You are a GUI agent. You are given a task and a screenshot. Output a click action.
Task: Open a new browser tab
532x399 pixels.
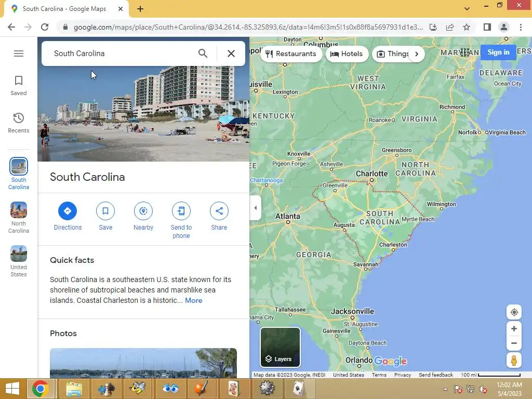tap(140, 9)
